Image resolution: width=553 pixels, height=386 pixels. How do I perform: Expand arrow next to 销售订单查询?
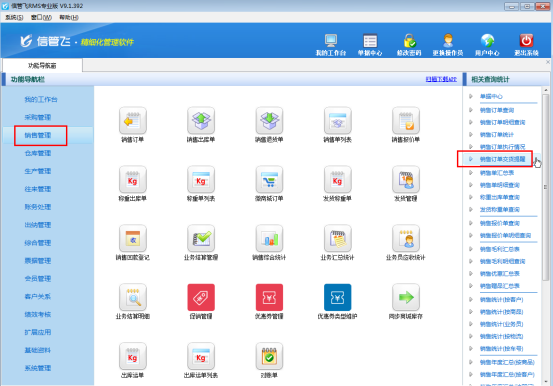point(470,110)
